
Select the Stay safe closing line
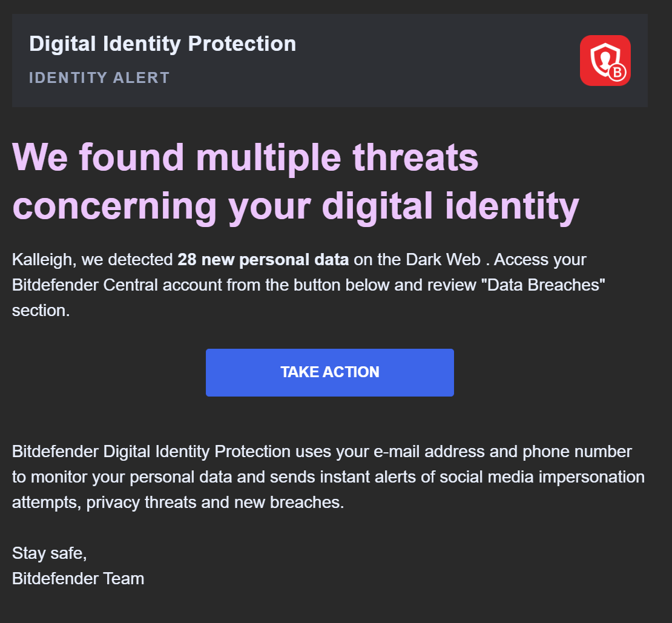coord(49,553)
